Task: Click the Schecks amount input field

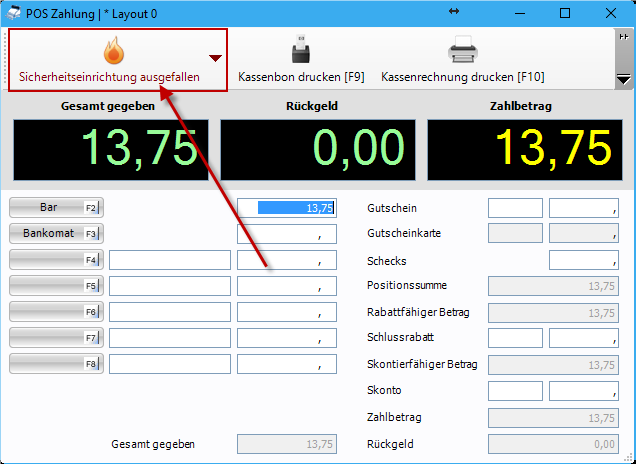Action: click(583, 260)
